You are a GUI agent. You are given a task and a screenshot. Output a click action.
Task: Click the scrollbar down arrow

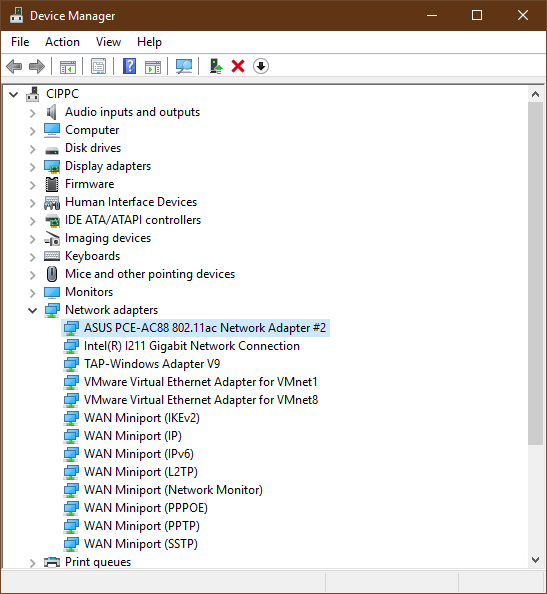point(535,560)
